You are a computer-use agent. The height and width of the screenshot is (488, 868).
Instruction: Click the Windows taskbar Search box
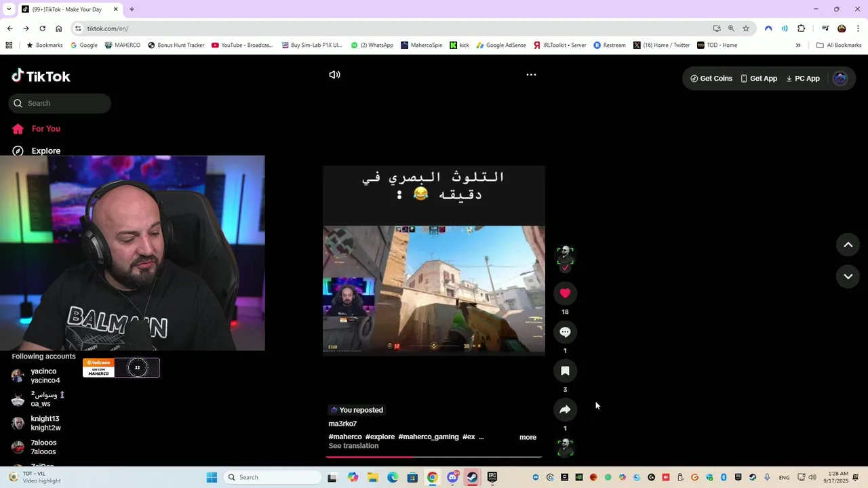[x=273, y=477]
